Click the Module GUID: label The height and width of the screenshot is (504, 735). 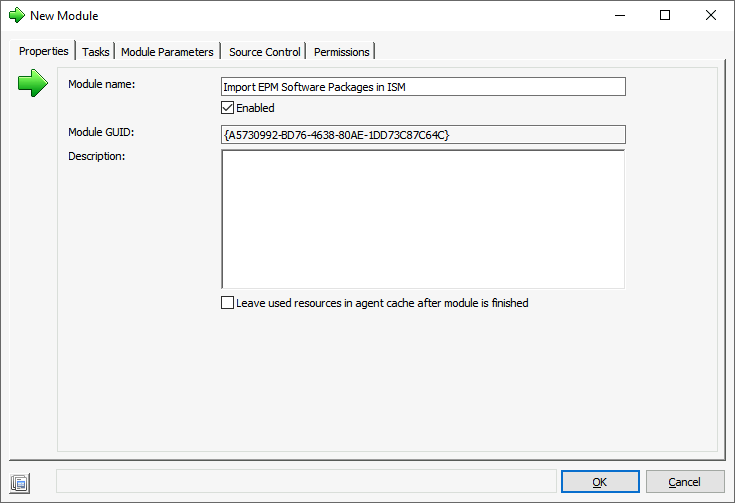pos(101,132)
